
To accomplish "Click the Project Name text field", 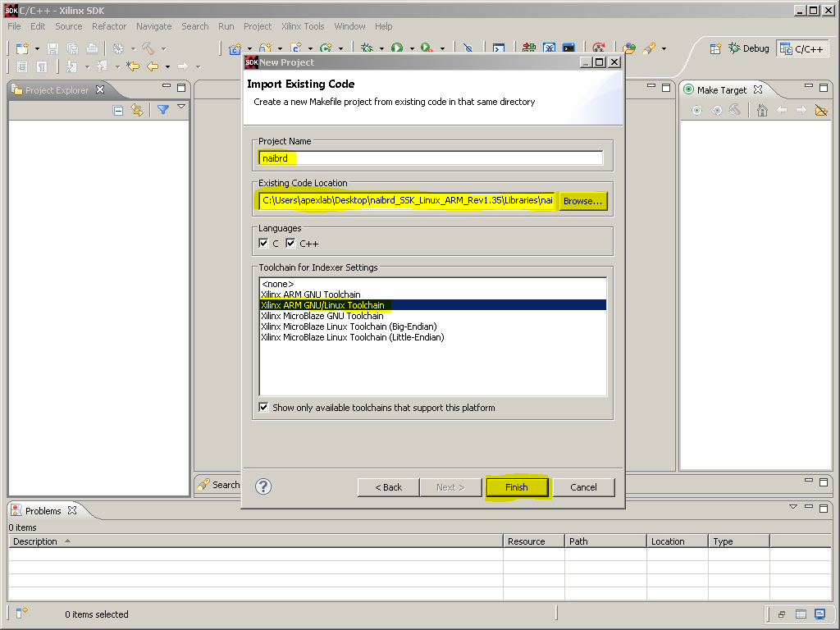I will tap(431, 158).
